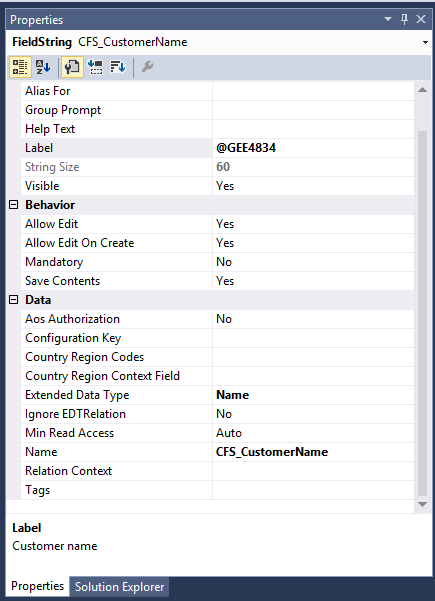Screen dimensions: 435x601
Task: Click the blue-arrow dotted-box toolbar icon
Action: point(95,67)
